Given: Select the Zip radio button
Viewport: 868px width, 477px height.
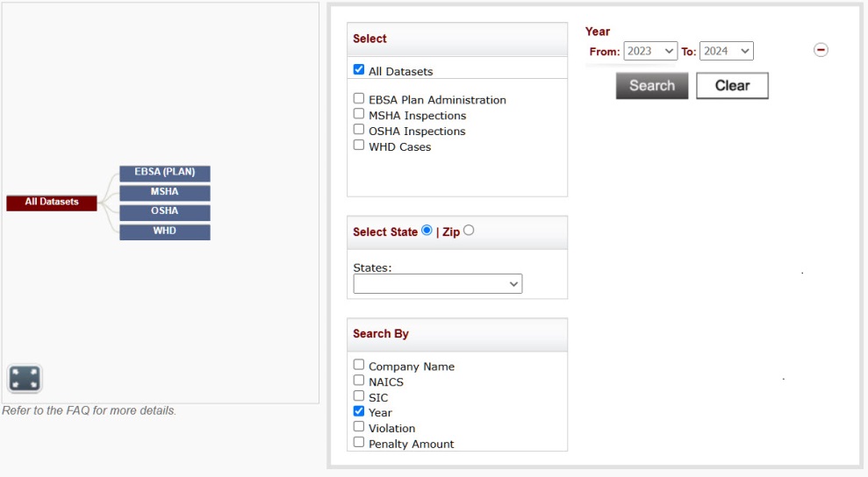Looking at the screenshot, I should pos(469,231).
